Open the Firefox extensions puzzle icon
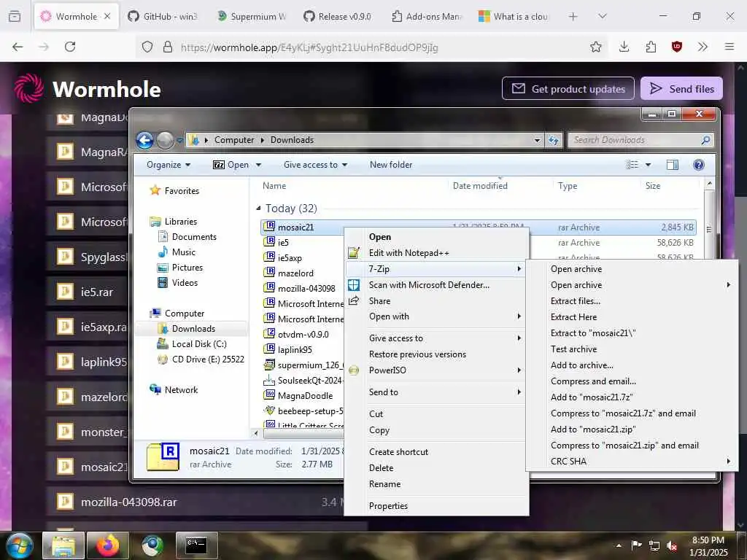Image resolution: width=747 pixels, height=560 pixels. (x=650, y=47)
